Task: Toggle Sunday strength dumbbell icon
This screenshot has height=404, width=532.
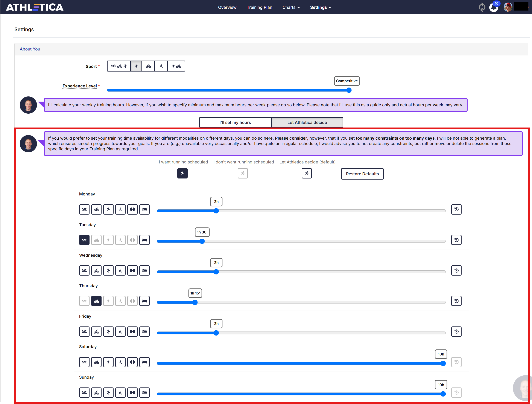Action: (x=132, y=393)
